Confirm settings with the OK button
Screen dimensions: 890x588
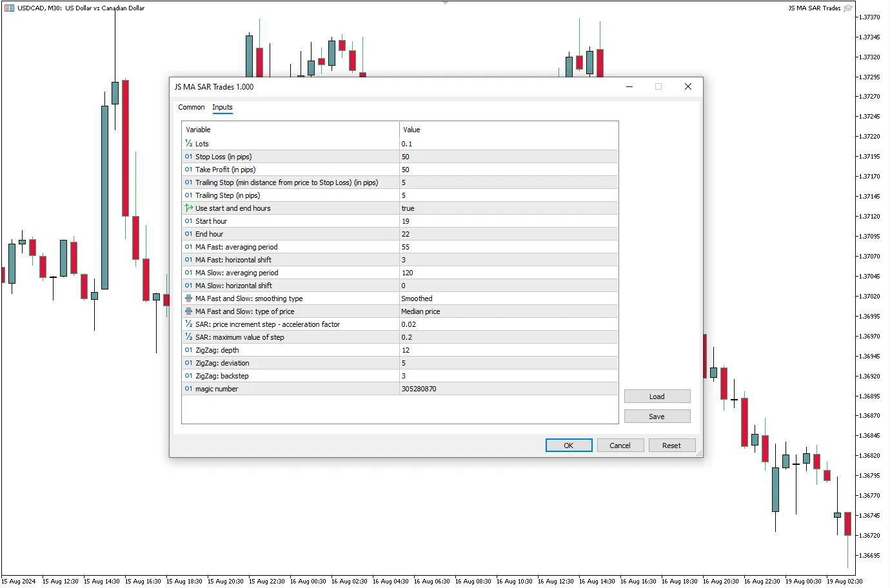point(569,446)
